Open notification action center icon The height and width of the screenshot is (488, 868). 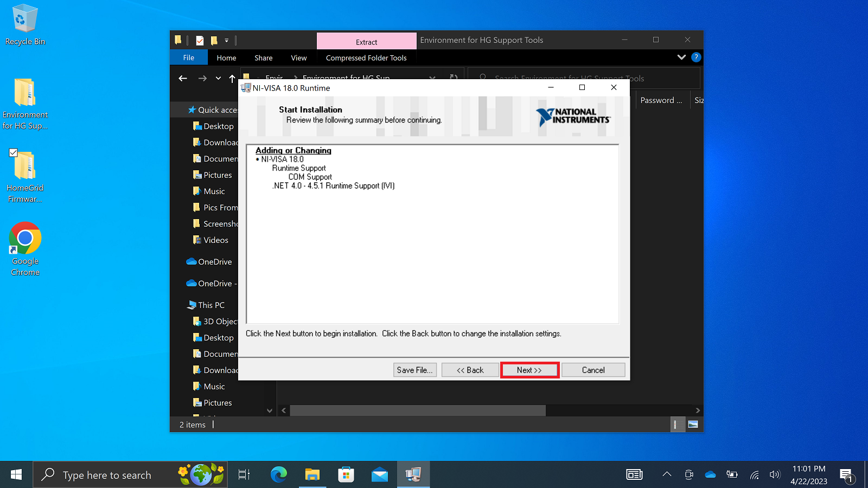coord(847,476)
